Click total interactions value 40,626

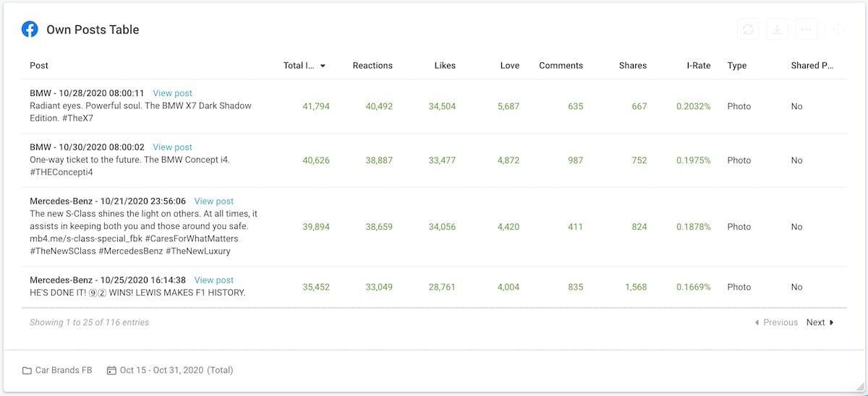[316, 160]
